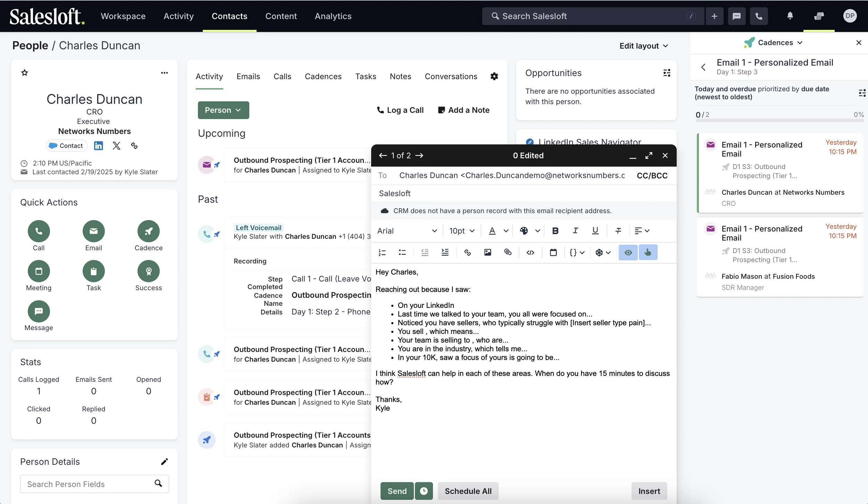This screenshot has height=504, width=868.
Task: Toggle italic formatting
Action: 575,231
